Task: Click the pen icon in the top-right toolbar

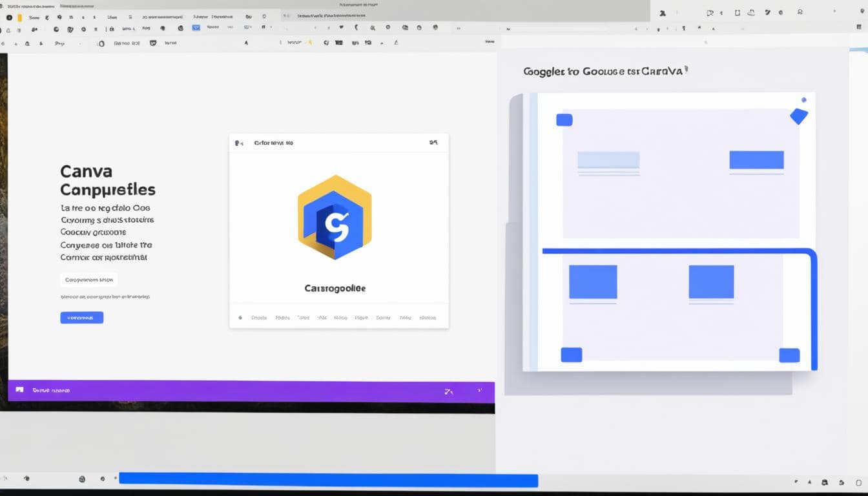Action: click(x=767, y=12)
